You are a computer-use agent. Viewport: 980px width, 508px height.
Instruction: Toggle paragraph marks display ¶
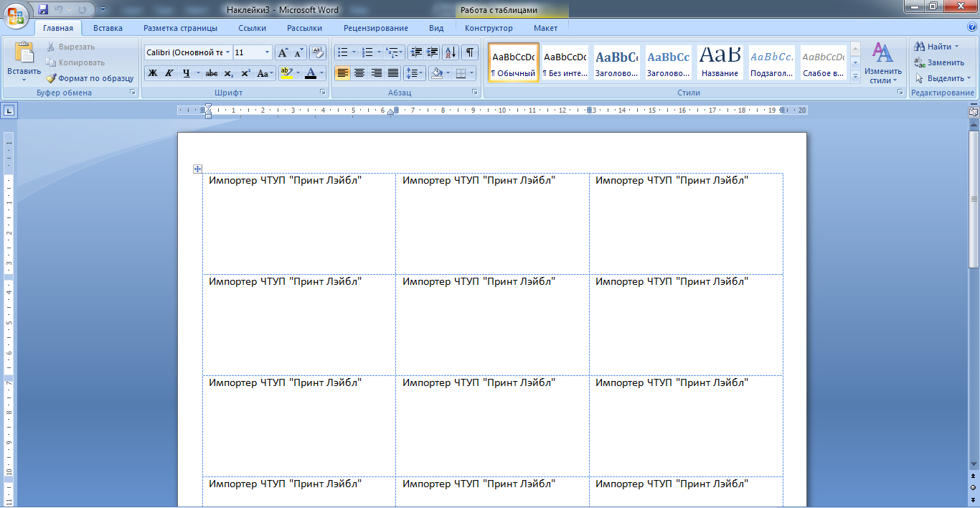point(470,52)
